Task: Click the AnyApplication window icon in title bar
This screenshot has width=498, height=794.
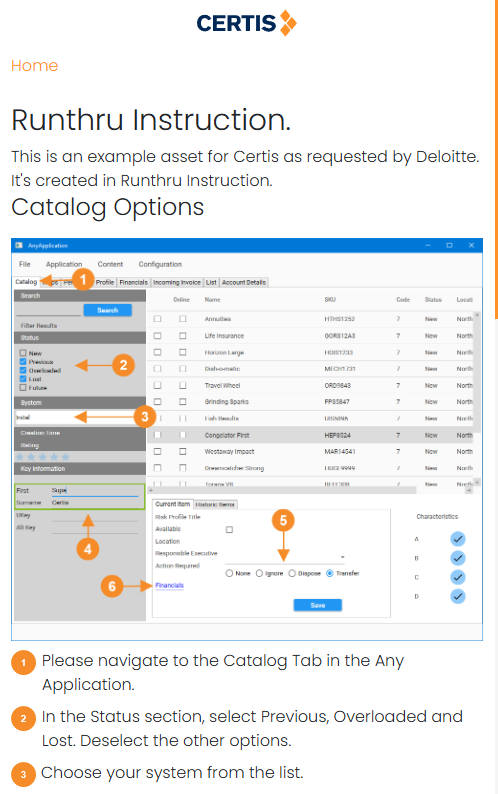Action: pos(19,245)
